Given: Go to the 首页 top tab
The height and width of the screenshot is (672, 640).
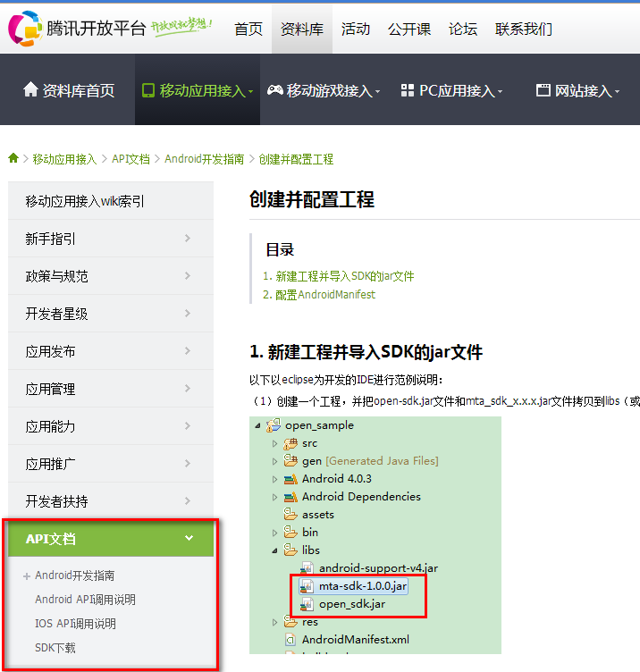Looking at the screenshot, I should [x=248, y=29].
